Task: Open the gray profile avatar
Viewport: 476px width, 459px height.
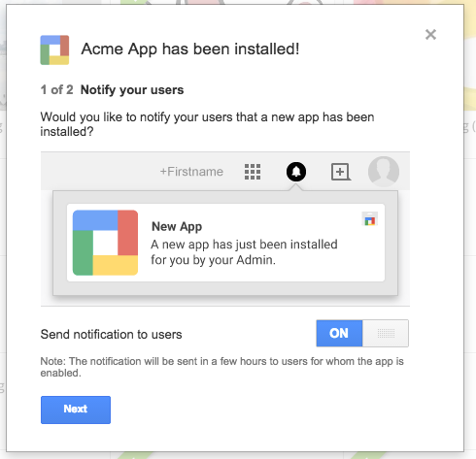Action: pos(384,172)
